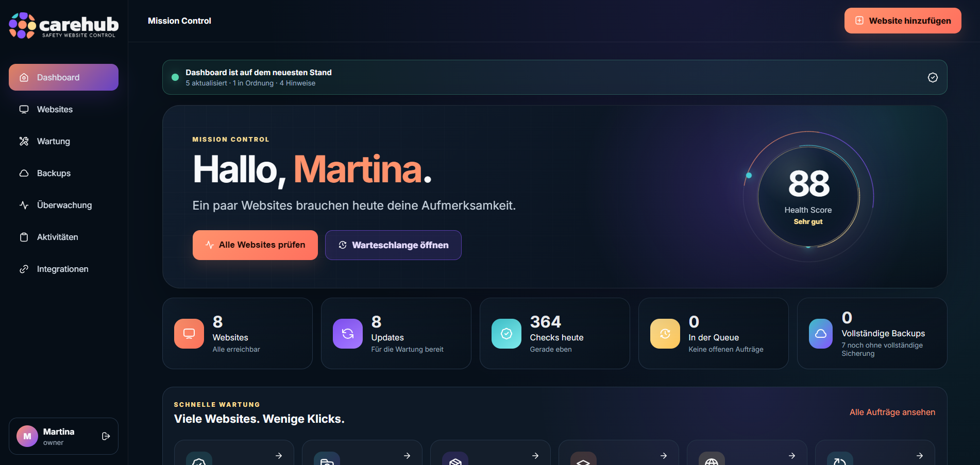Click the teal Checks heute icon

506,334
